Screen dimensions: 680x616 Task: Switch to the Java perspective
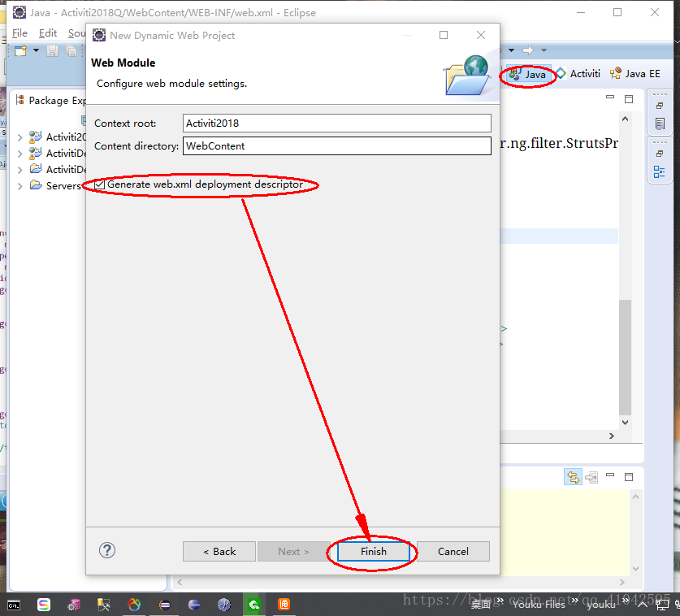(x=528, y=74)
